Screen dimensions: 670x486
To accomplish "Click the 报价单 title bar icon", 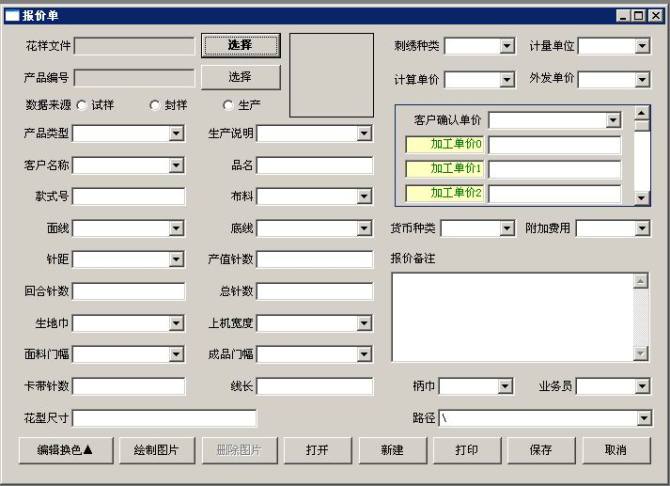I will pyautogui.click(x=12, y=15).
